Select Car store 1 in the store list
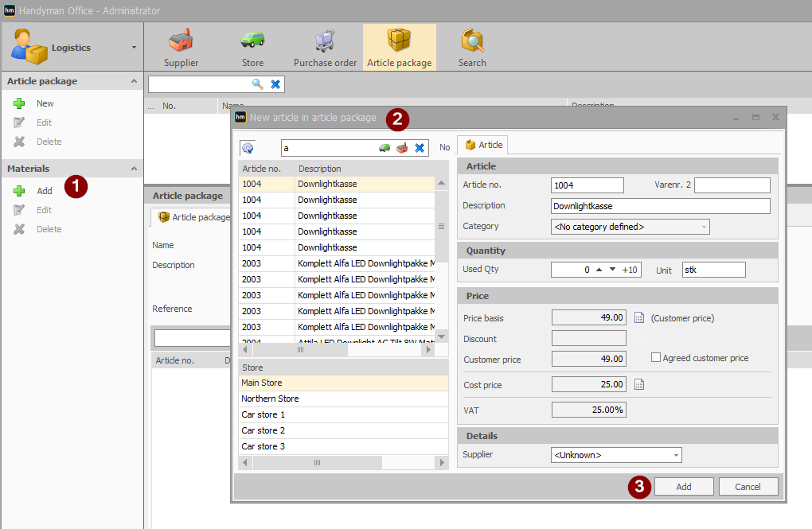Viewport: 812px width, 529px height. coord(343,414)
